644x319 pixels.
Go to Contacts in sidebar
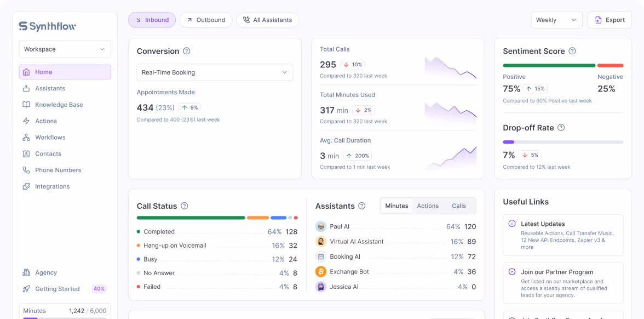pos(65,153)
